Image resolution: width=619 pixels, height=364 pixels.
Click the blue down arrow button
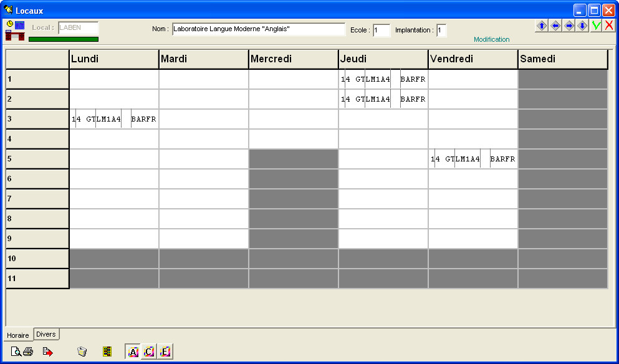pyautogui.click(x=582, y=26)
